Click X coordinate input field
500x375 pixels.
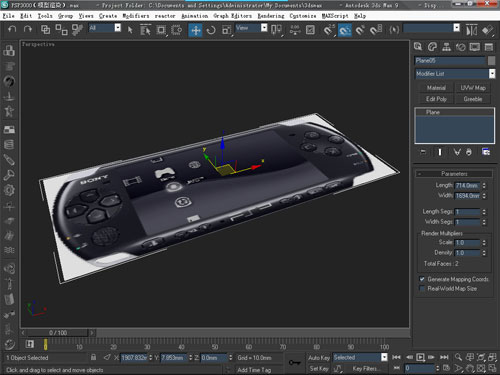[x=134, y=358]
